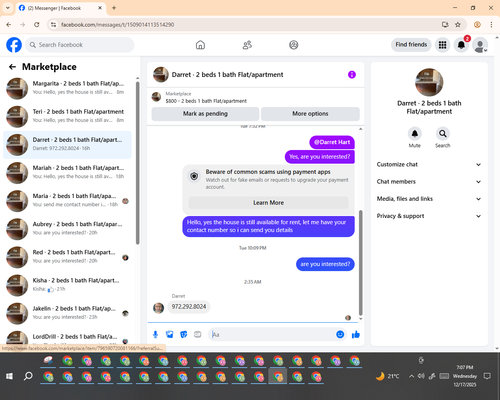The image size is (500, 400).
Task: Click the taskbar clock and date
Action: 465,376
